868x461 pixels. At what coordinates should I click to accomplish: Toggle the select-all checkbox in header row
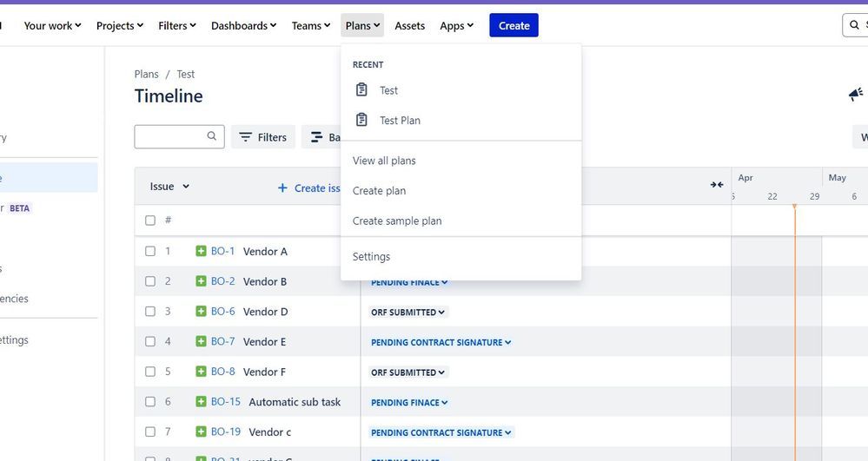point(150,221)
